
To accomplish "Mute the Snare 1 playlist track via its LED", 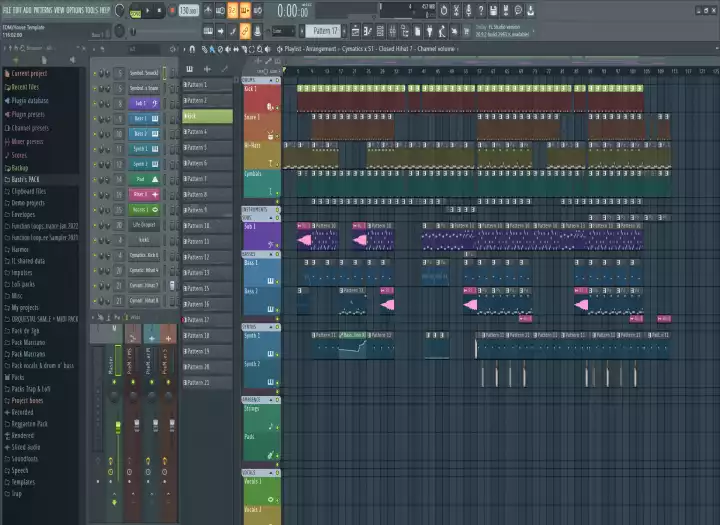I will (277, 136).
